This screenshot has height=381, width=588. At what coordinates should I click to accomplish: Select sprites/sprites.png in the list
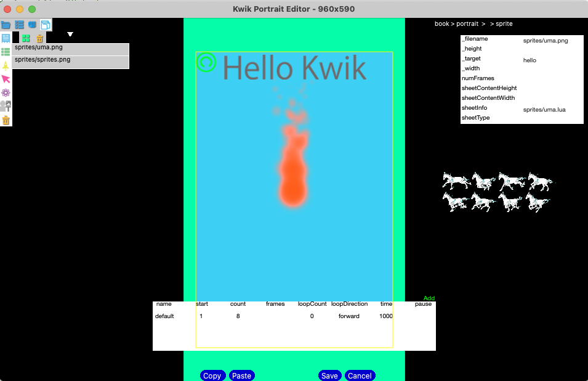(x=71, y=62)
